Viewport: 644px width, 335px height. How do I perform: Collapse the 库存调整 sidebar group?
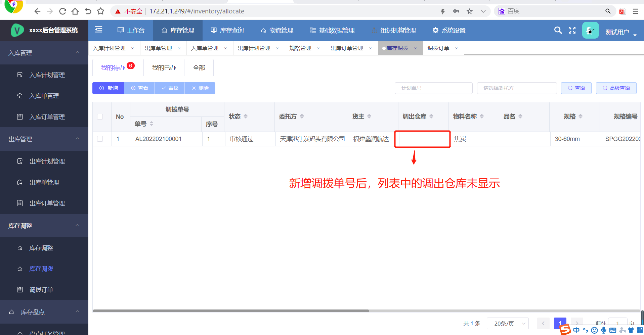pyautogui.click(x=44, y=226)
